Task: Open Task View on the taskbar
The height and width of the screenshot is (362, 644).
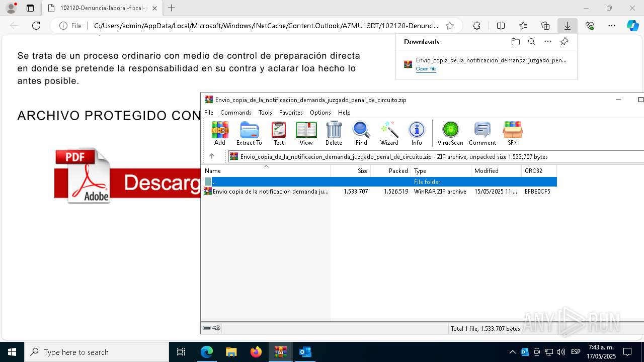Action: 181,352
